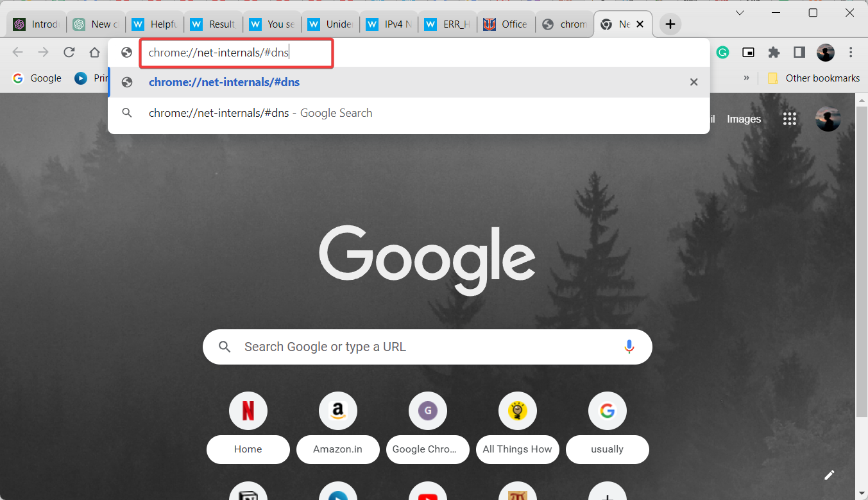Screen dimensions: 868x500
Task: Close the active New Tab tab
Action: [640, 24]
